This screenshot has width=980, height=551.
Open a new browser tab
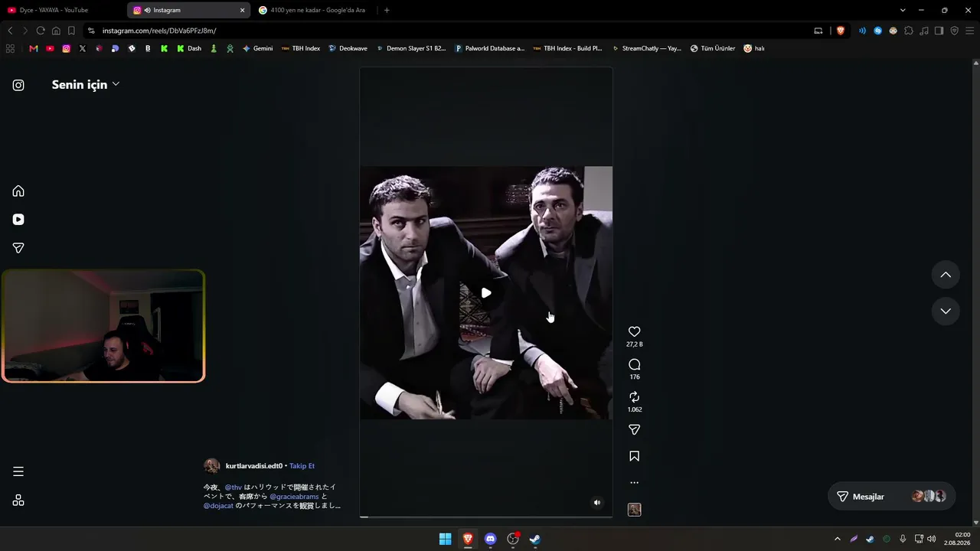[387, 10]
